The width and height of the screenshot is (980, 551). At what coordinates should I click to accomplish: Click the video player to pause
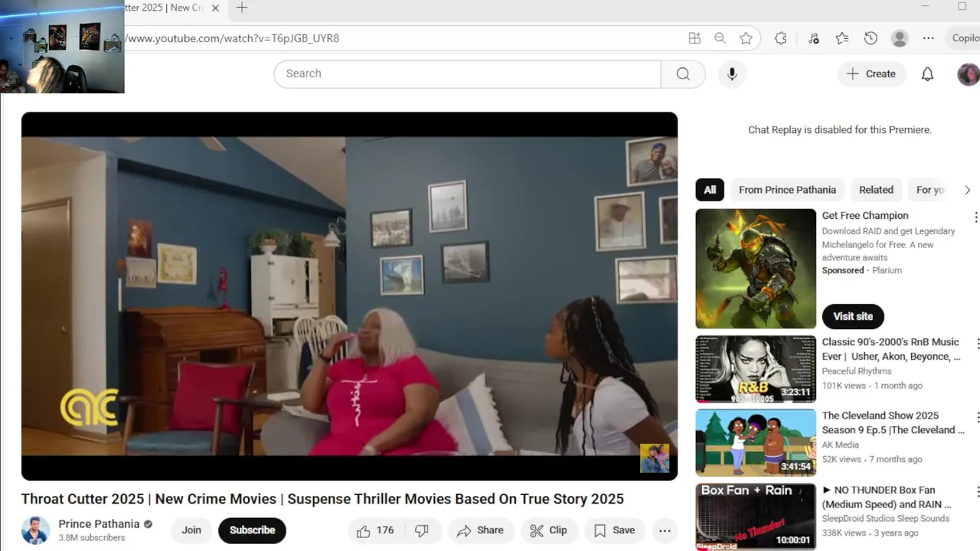(349, 296)
